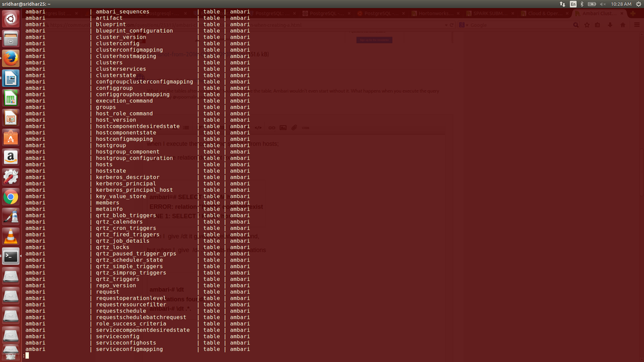Screen dimensions: 644x362
Task: Switch to Cloud & Oper tab in Firefox
Action: [x=544, y=14]
